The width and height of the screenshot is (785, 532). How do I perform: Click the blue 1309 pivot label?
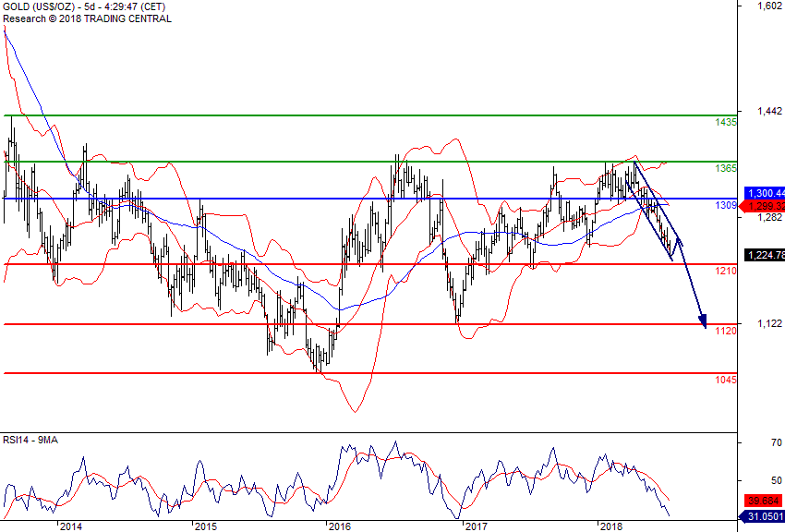(x=725, y=205)
